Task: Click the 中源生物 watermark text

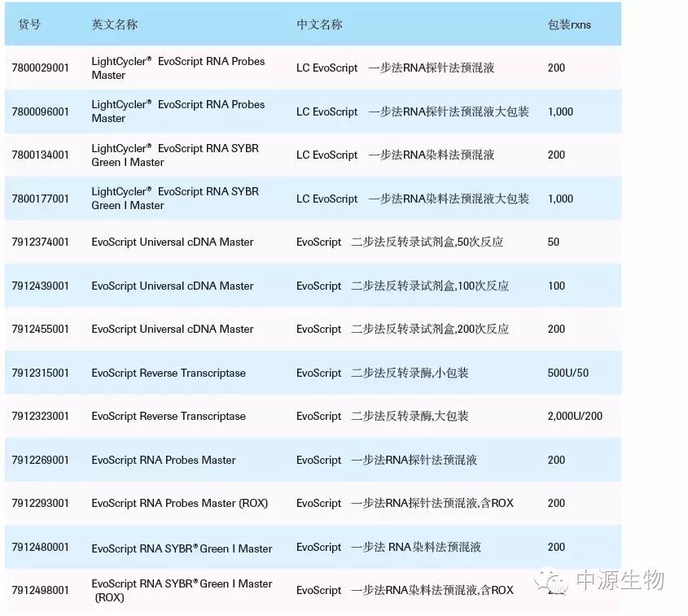Action: (620, 580)
